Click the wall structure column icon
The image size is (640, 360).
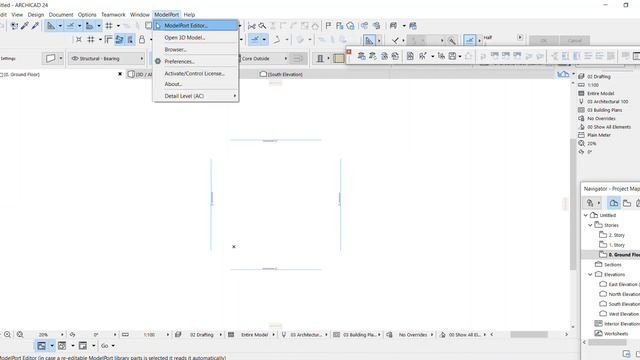point(320,58)
